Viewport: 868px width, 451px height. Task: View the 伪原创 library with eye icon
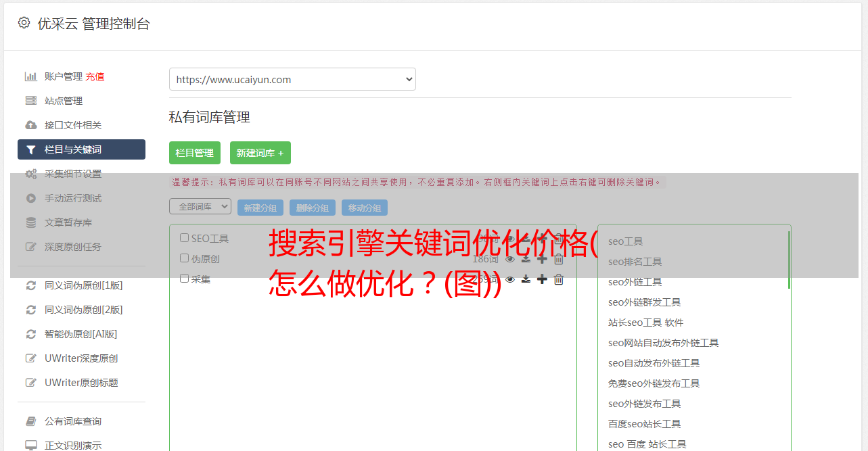coord(510,259)
